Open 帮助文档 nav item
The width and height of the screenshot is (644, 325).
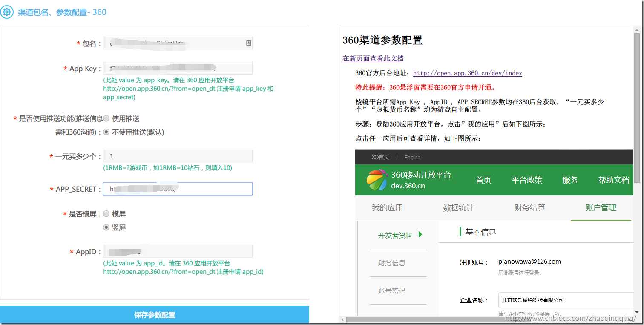(614, 180)
